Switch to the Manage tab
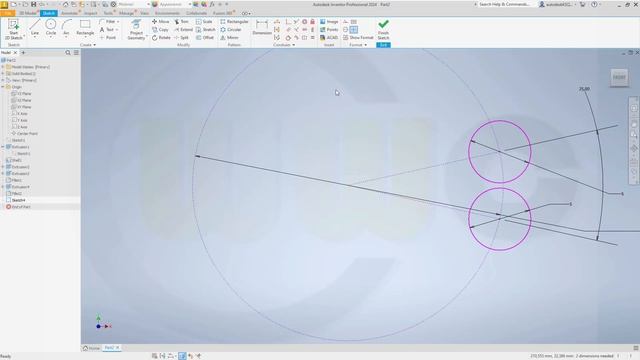 127,13
